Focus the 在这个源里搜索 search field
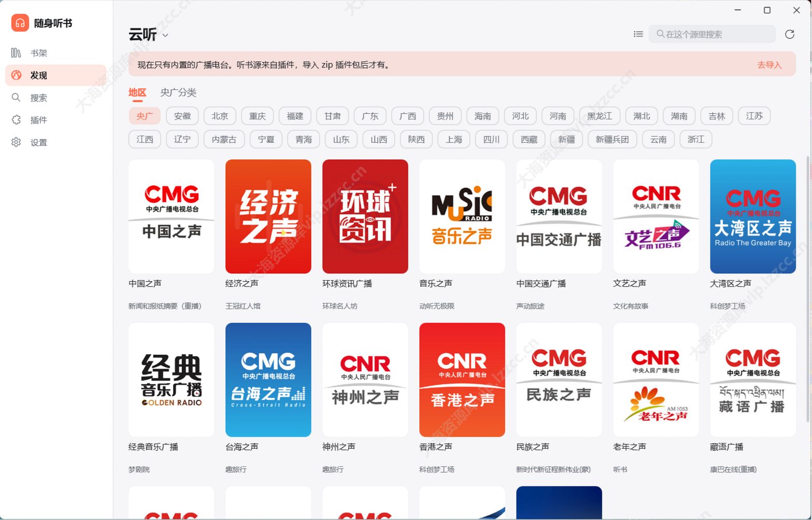The image size is (812, 520). (x=712, y=34)
